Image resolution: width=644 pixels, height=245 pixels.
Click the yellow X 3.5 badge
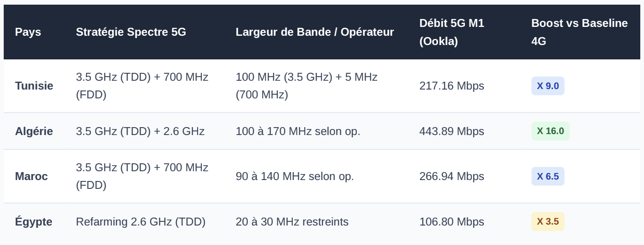[x=548, y=222]
